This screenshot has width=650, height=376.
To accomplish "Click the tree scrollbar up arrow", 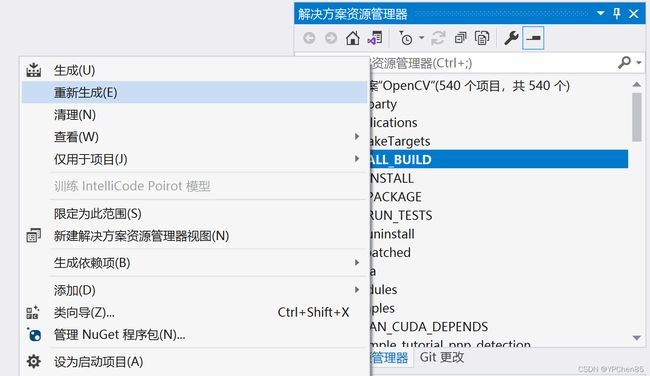I will 637,84.
